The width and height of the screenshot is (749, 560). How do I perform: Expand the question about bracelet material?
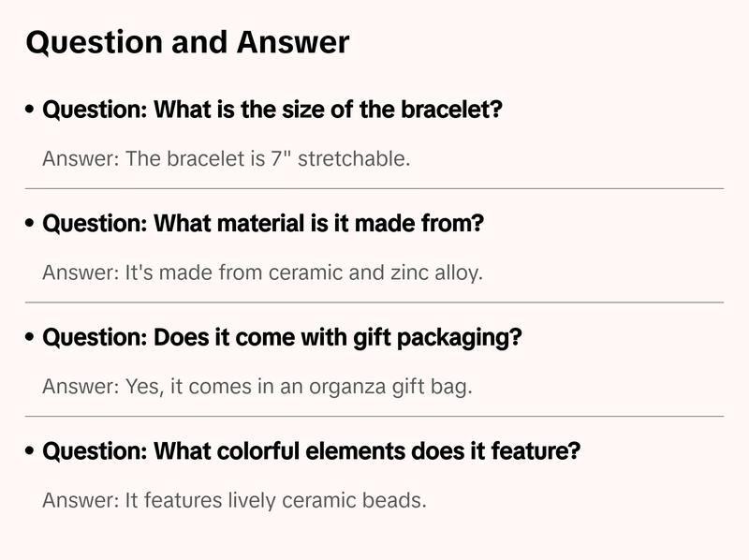tap(263, 224)
